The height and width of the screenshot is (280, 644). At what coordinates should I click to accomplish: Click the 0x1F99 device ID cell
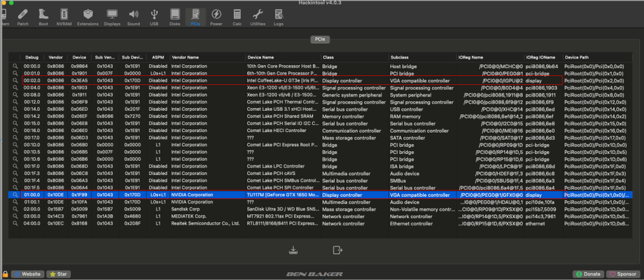click(79, 194)
